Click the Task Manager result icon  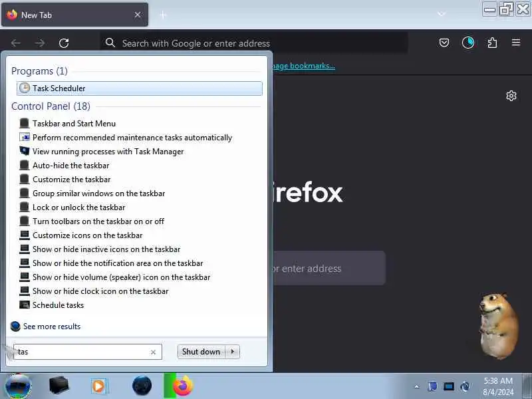click(x=25, y=151)
